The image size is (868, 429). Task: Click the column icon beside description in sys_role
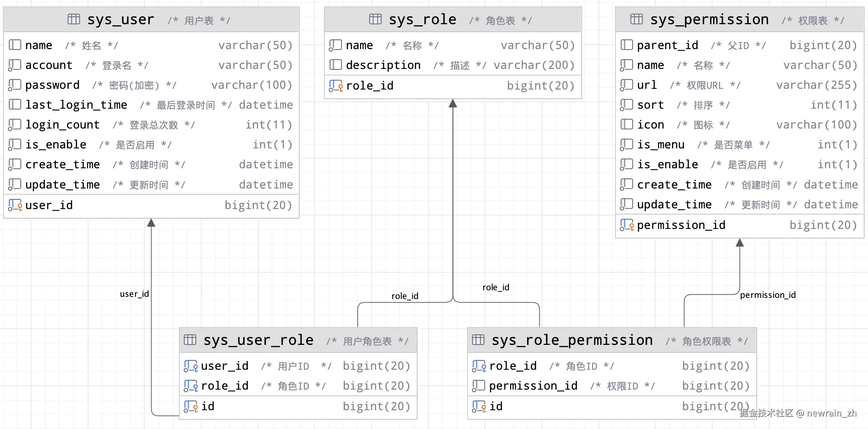coord(335,65)
